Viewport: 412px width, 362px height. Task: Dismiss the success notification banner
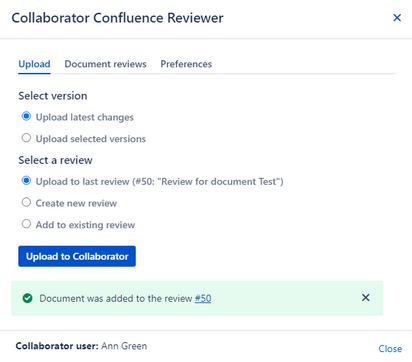(x=366, y=298)
